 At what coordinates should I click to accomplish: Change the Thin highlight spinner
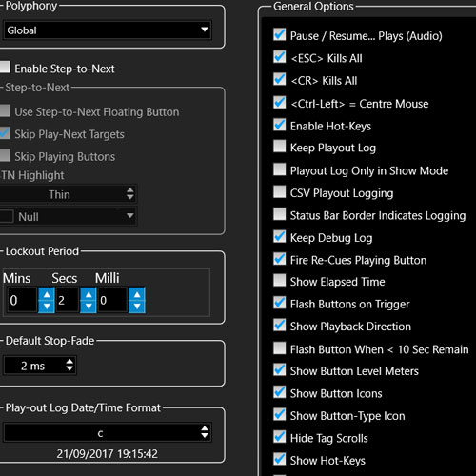(x=130, y=193)
